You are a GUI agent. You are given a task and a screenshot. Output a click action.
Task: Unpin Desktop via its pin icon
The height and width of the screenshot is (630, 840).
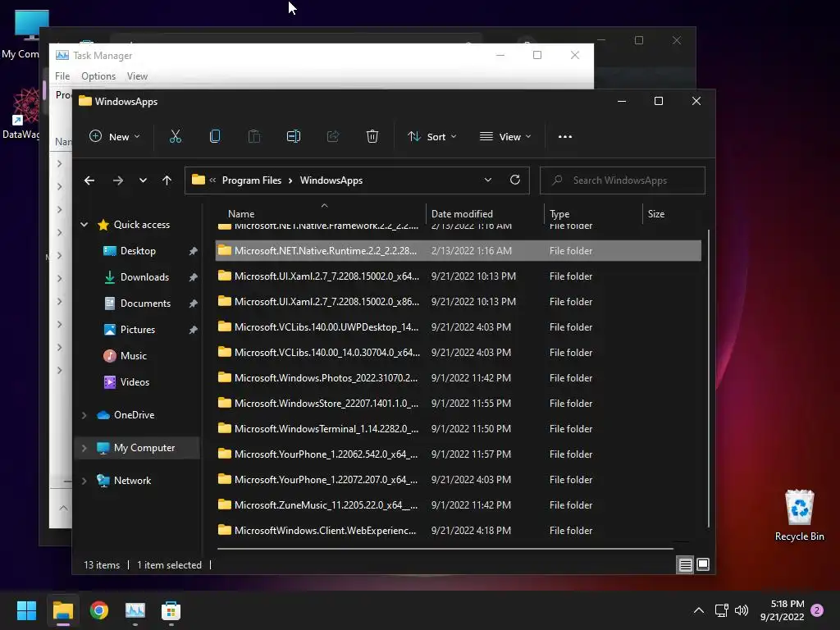tap(193, 251)
